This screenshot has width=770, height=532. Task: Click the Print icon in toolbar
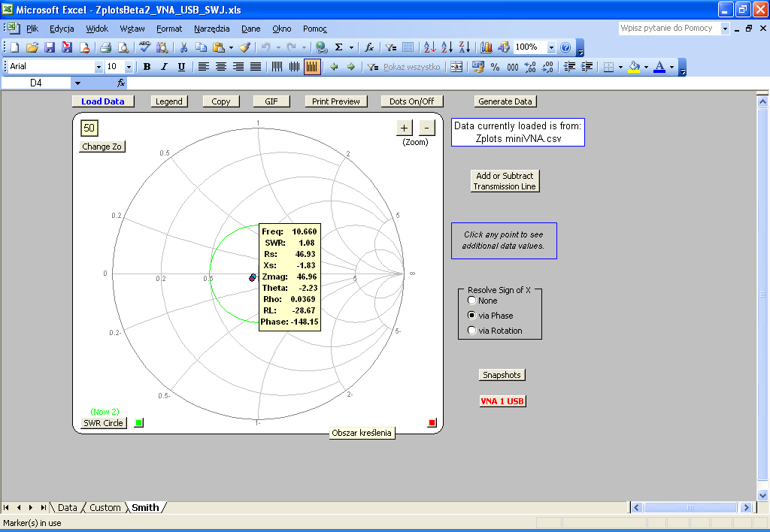click(106, 47)
